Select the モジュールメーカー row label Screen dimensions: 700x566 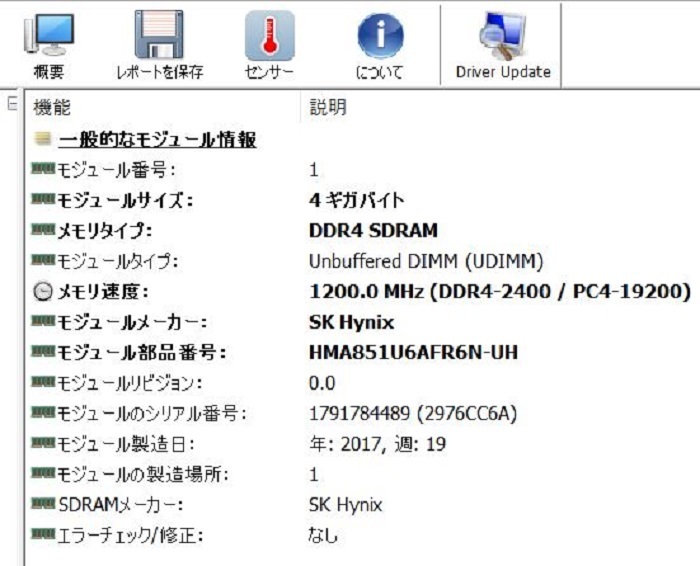tap(132, 322)
